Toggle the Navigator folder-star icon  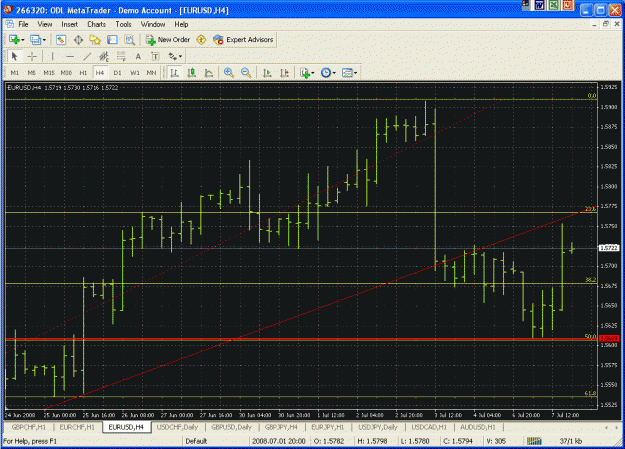click(95, 40)
